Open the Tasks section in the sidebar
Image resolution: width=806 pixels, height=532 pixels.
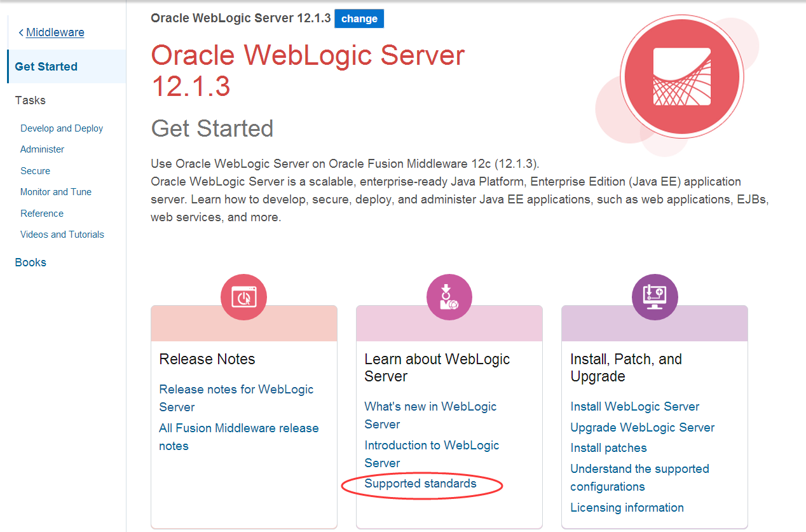31,100
